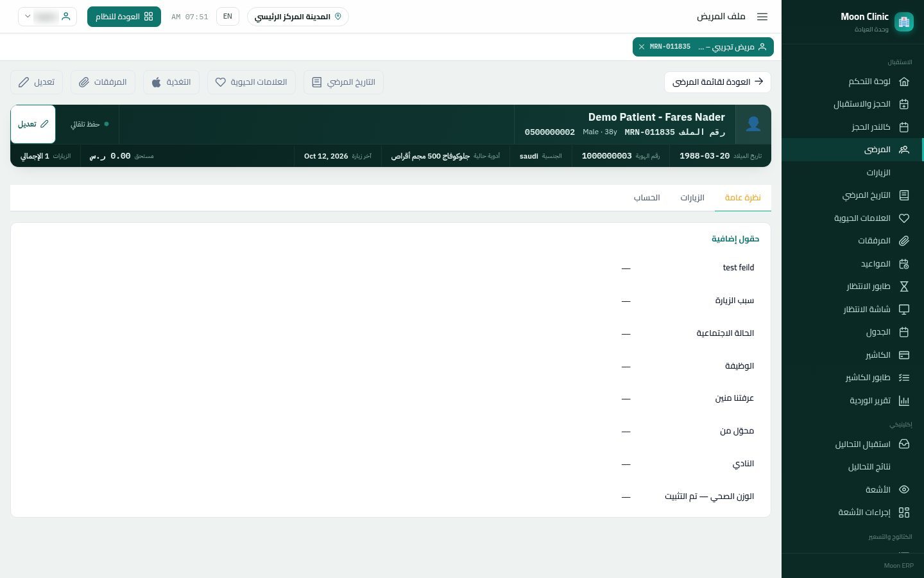
Task: Click the sidebar التاريخ المرضي document icon
Action: pos(904,195)
